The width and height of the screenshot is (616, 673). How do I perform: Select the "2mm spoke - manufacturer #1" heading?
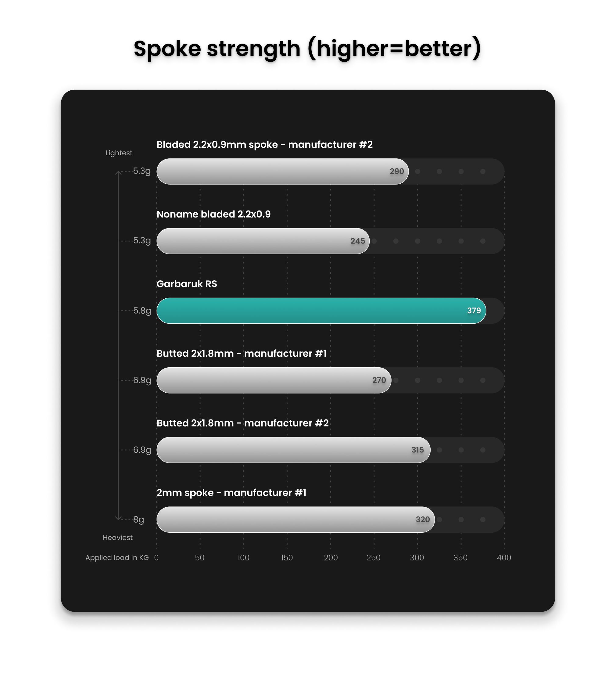click(231, 493)
